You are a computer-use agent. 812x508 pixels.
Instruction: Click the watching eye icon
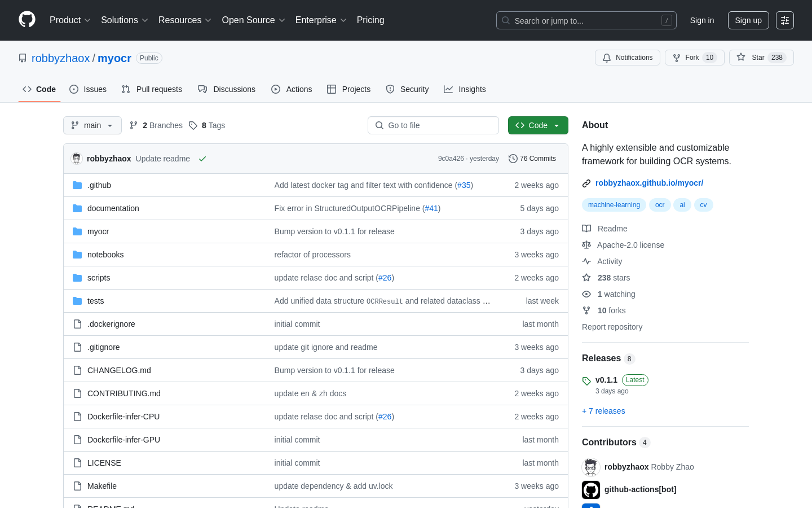click(586, 294)
